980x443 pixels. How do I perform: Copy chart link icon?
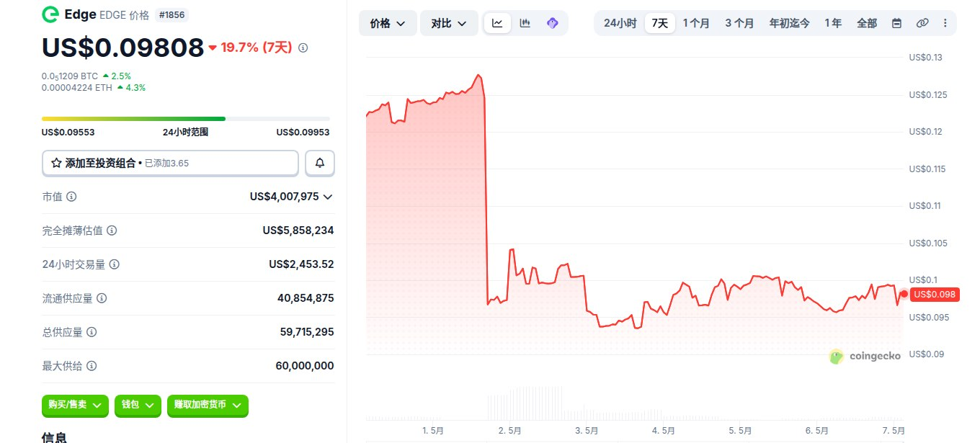point(922,23)
